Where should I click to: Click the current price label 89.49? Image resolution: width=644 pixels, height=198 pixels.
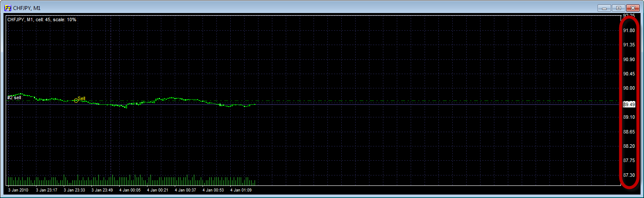point(629,104)
